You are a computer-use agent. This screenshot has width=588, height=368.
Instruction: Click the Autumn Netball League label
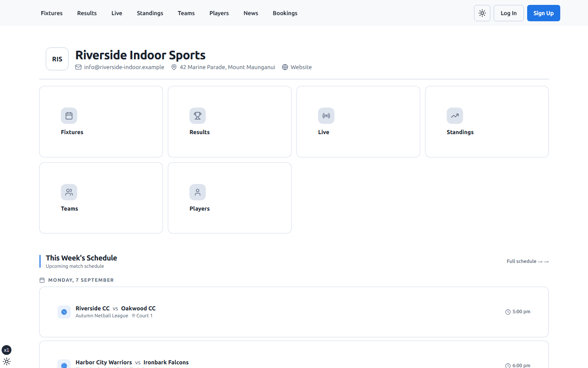(102, 316)
